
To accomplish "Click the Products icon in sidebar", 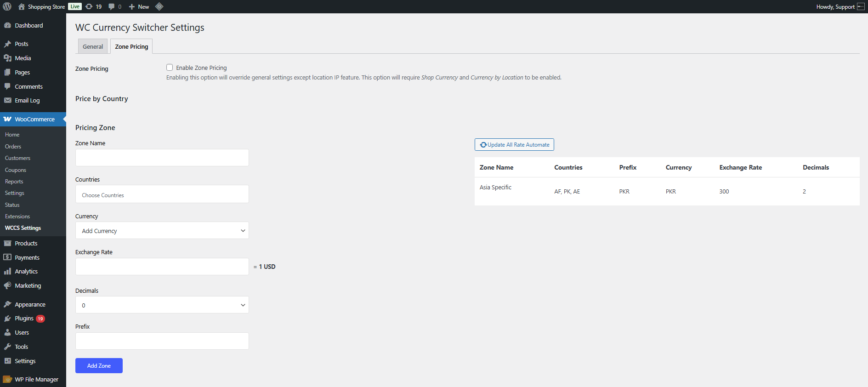I will tap(7, 243).
